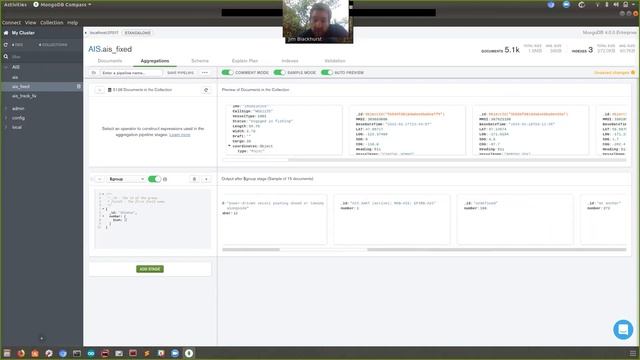Expand the admin database
Viewport: 640px width, 360px height.
(x=6, y=109)
